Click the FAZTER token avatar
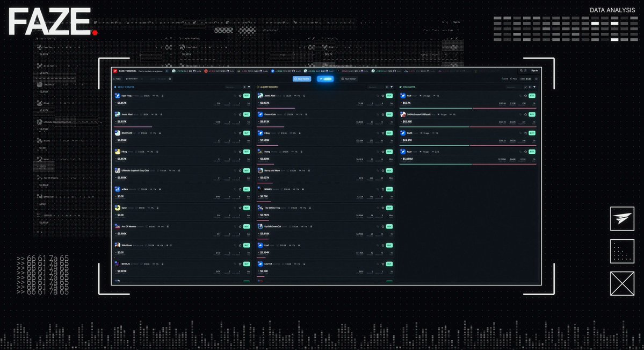The width and height of the screenshot is (644, 350). (x=261, y=263)
